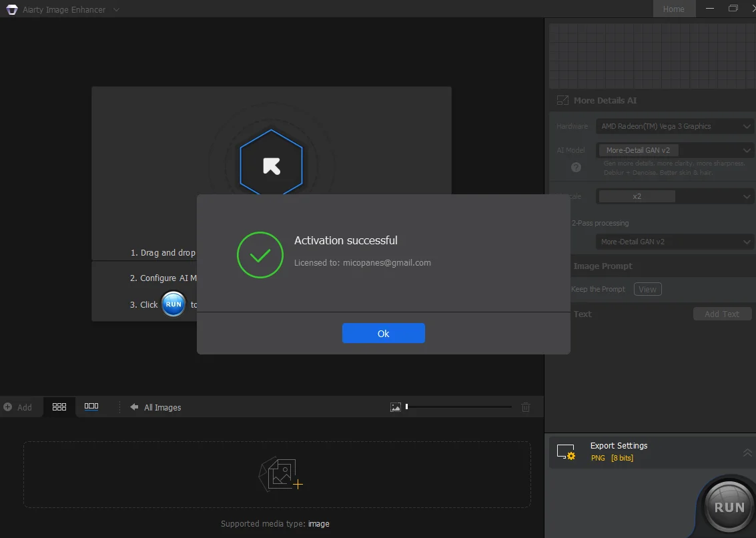Open the Aiarty Image Enhancer title dropdown arrow
Screen dimensions: 756x538
tap(116, 9)
